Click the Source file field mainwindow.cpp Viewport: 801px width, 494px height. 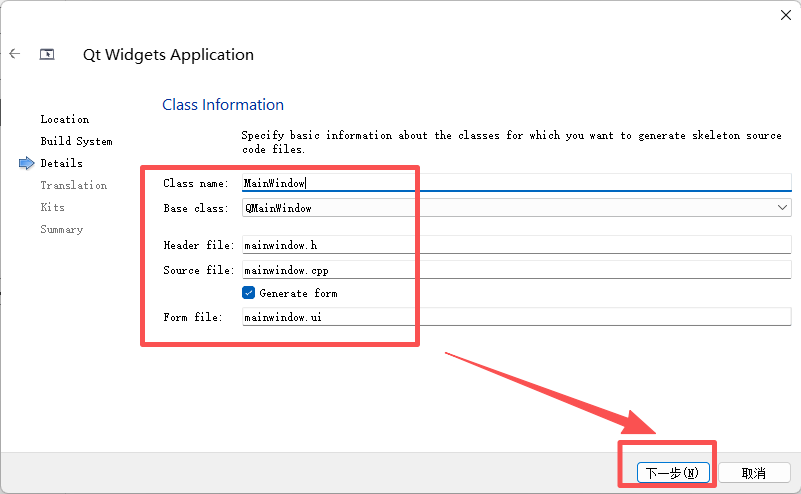pos(516,270)
